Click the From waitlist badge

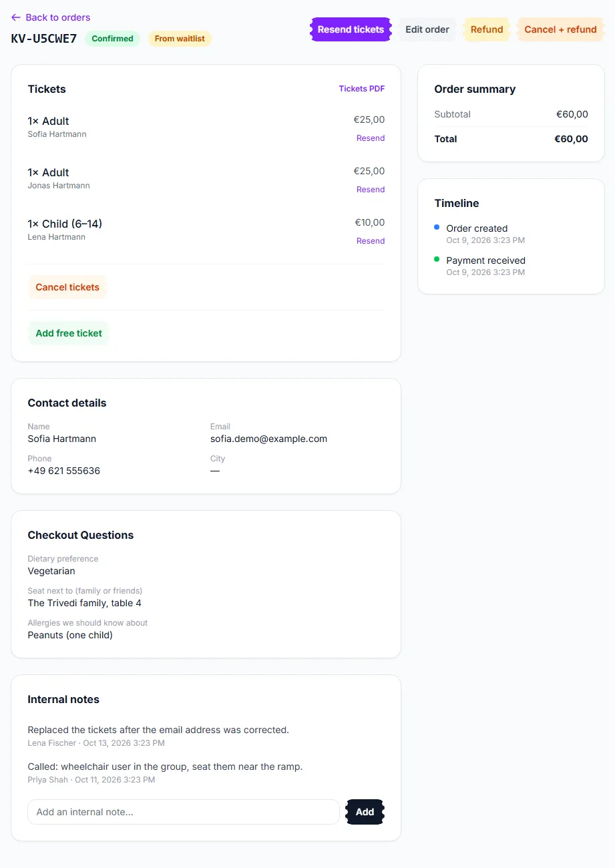click(180, 39)
